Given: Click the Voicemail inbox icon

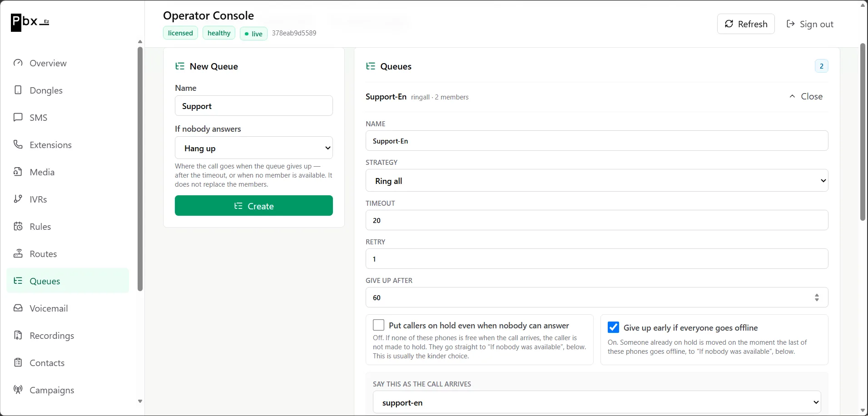Looking at the screenshot, I should click(x=18, y=308).
